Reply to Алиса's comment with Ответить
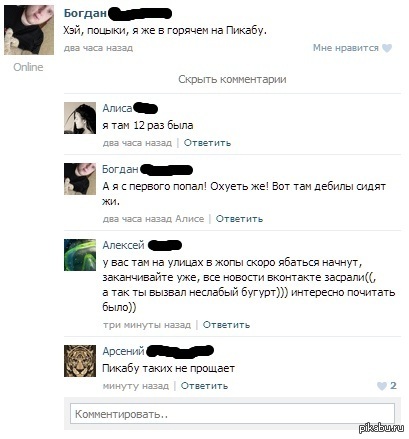 207,143
